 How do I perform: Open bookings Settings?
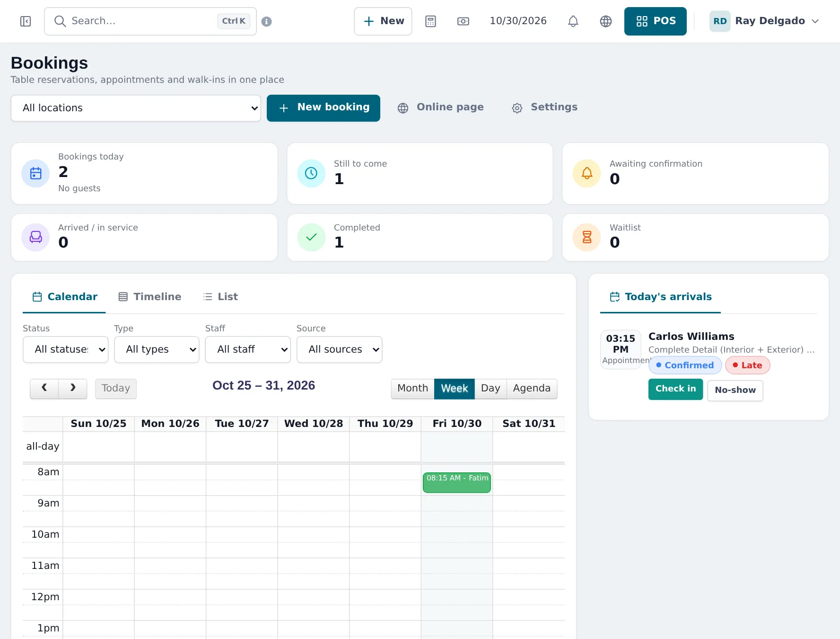point(545,107)
